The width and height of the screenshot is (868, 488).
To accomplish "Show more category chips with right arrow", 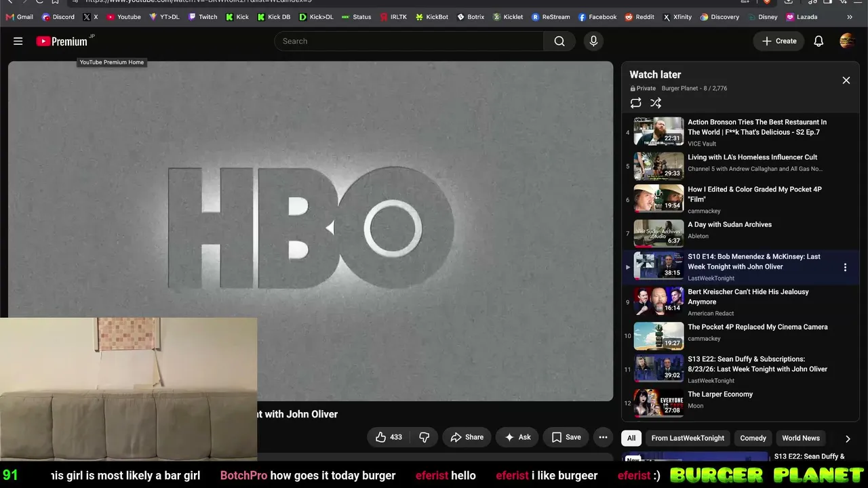I will pos(848,439).
